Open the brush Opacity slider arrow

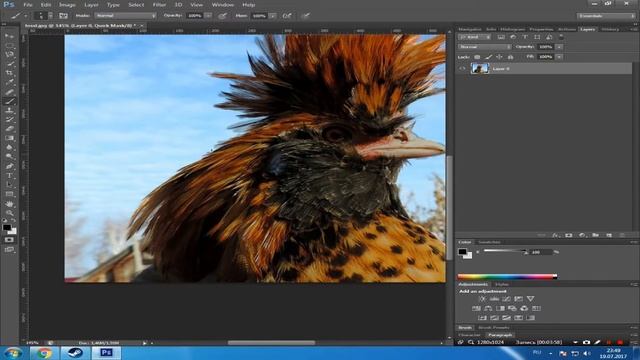tap(208, 16)
